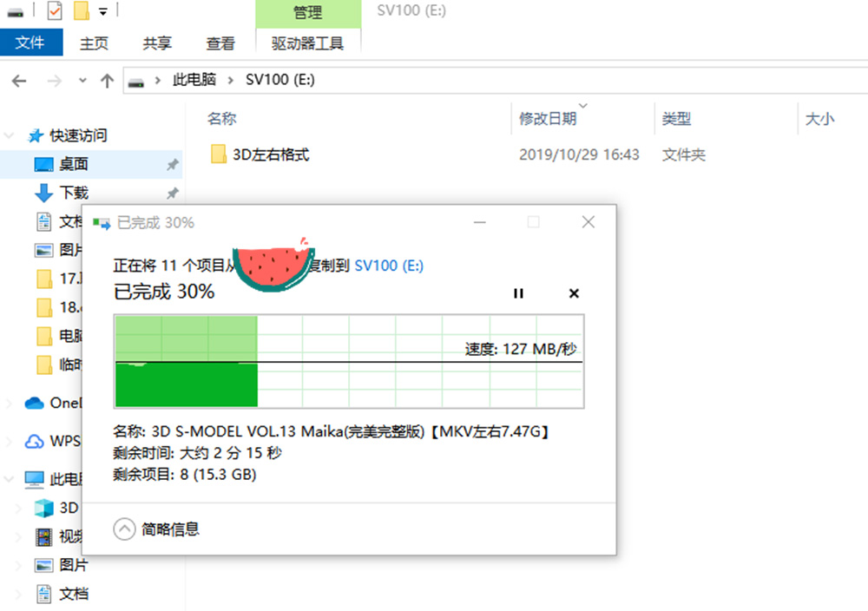
Task: Open the 共享 ribbon tab
Action: click(156, 43)
